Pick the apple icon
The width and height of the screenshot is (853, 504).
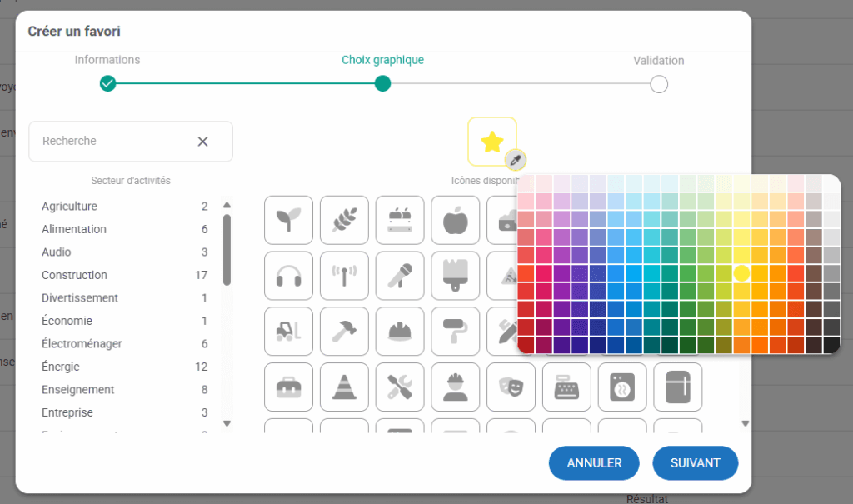pyautogui.click(x=456, y=220)
